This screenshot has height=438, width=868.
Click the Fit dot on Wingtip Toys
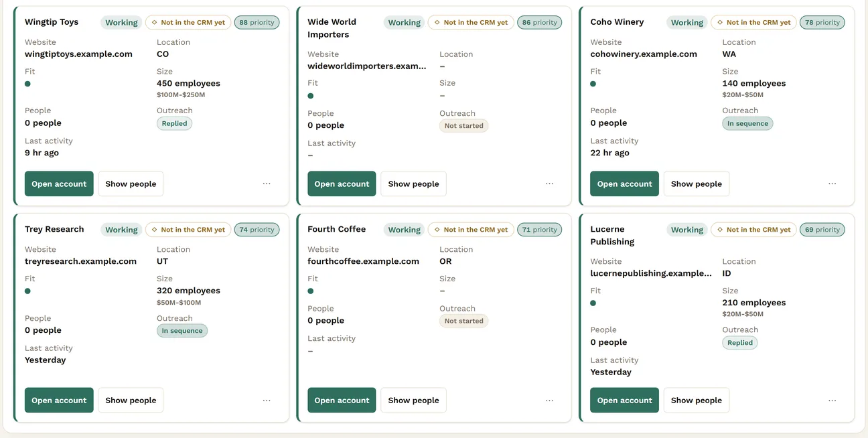(27, 84)
